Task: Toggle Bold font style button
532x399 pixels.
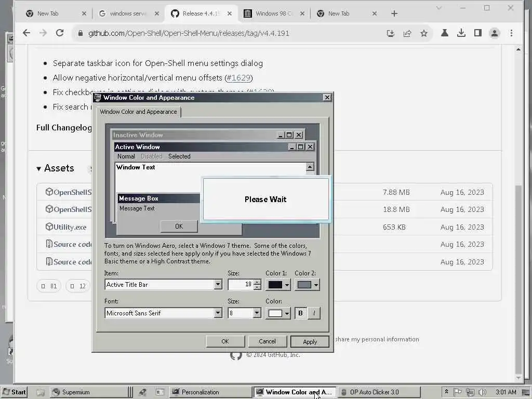Action: point(300,313)
